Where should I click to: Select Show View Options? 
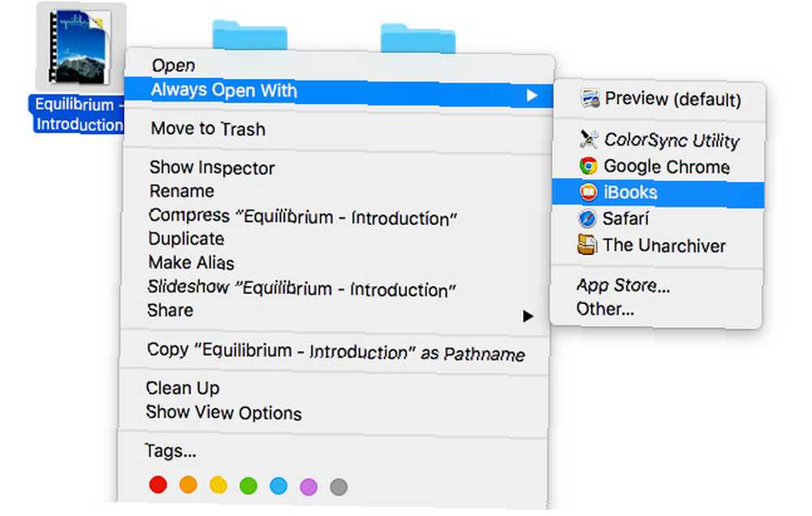pos(224,412)
